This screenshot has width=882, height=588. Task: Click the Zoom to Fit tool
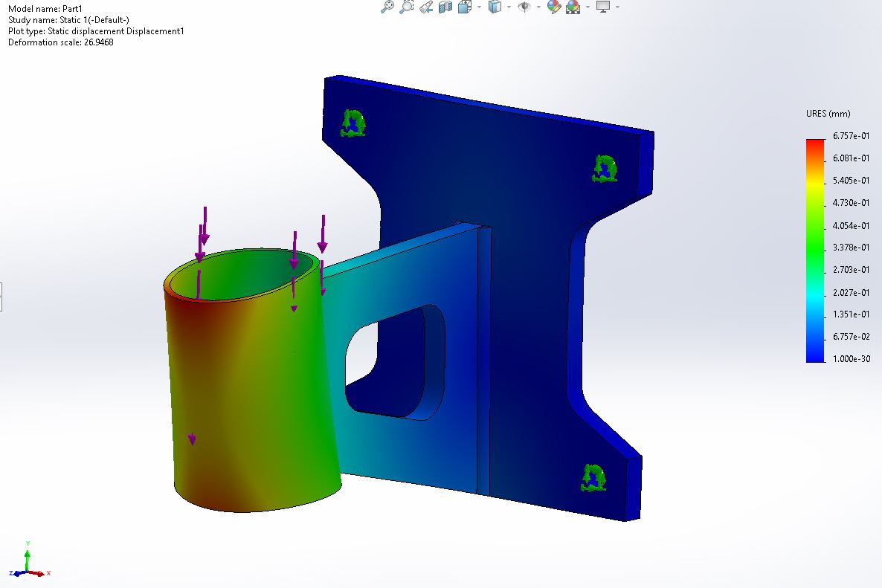click(x=386, y=7)
